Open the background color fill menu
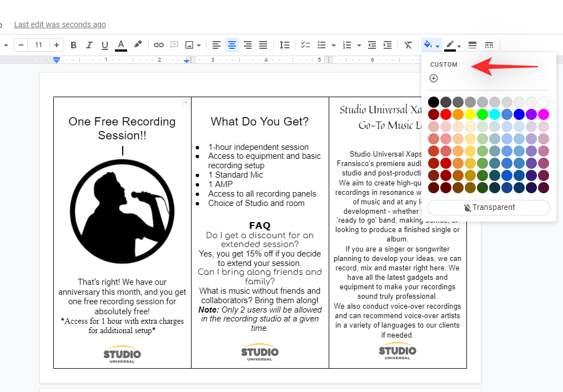Screen dimensions: 563x392 point(431,45)
